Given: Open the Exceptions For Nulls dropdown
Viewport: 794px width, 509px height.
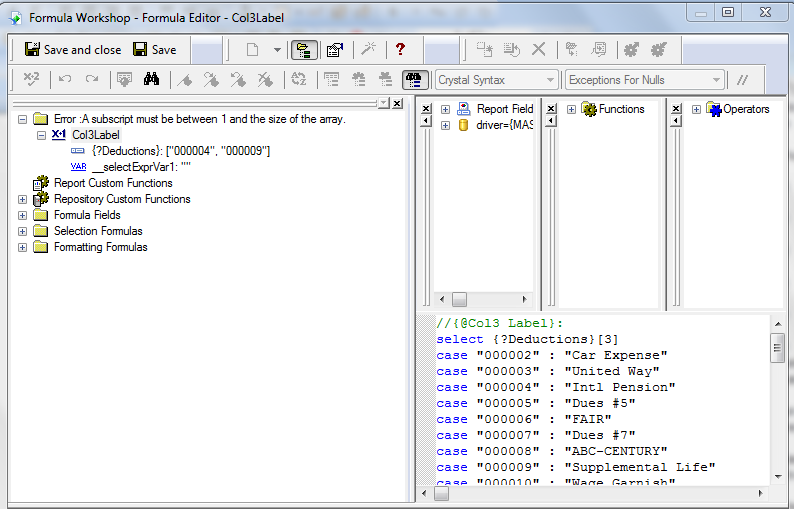Looking at the screenshot, I should (x=716, y=80).
